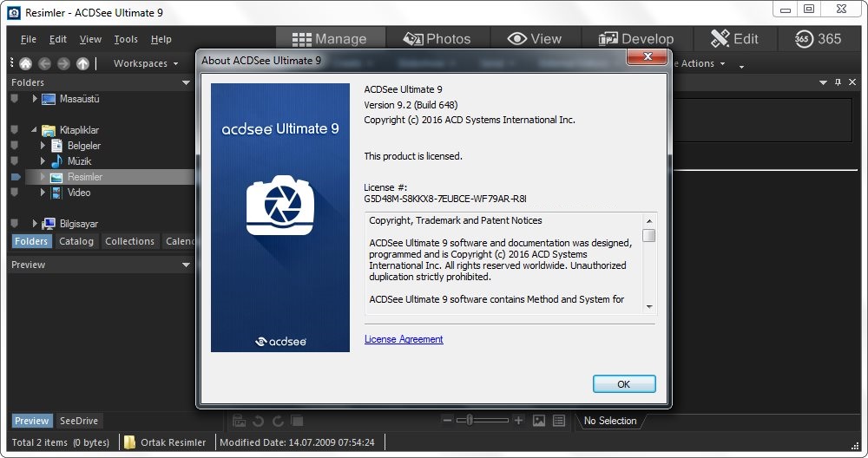Click the rotate right icon in bottom toolbar

(278, 421)
